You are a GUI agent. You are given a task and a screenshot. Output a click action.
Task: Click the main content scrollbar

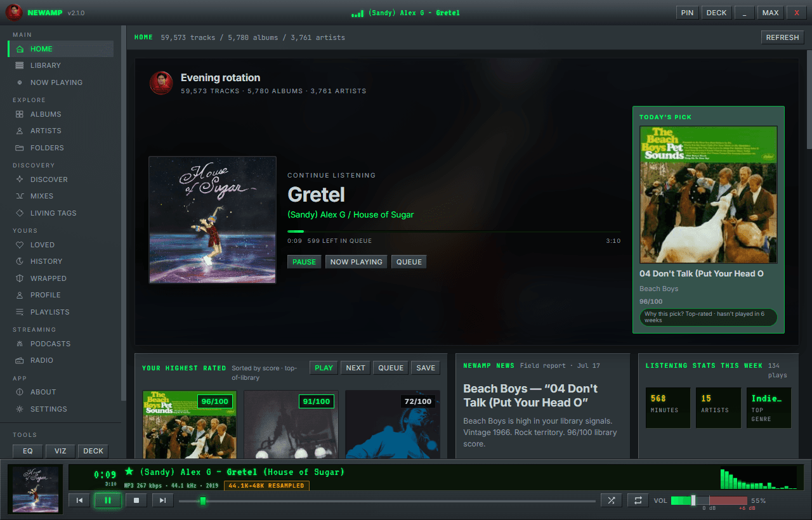(x=809, y=99)
